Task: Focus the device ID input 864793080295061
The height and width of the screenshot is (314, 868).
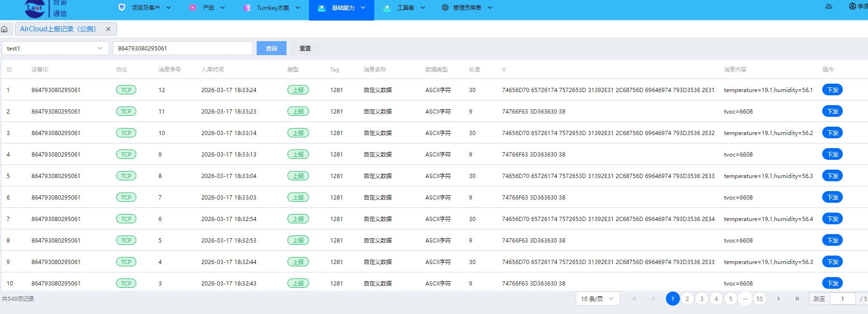Action: 183,48
